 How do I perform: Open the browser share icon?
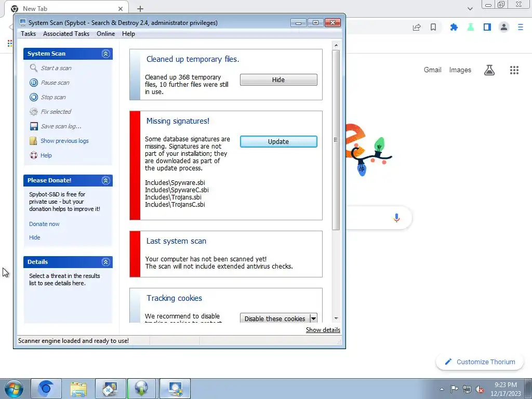click(417, 27)
